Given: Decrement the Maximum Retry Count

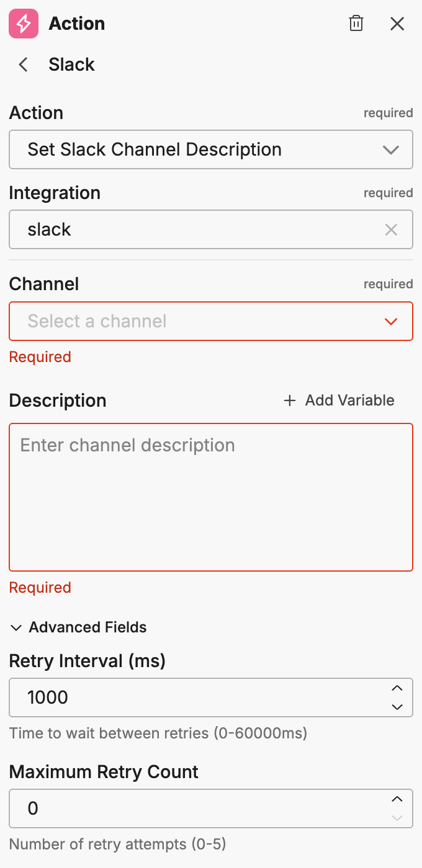Looking at the screenshot, I should 397,818.
